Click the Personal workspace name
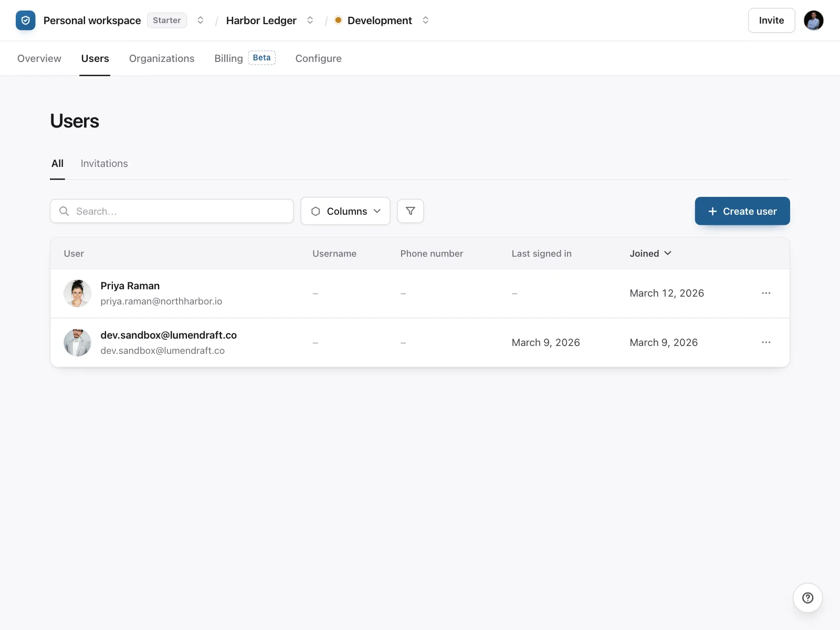 click(x=92, y=20)
